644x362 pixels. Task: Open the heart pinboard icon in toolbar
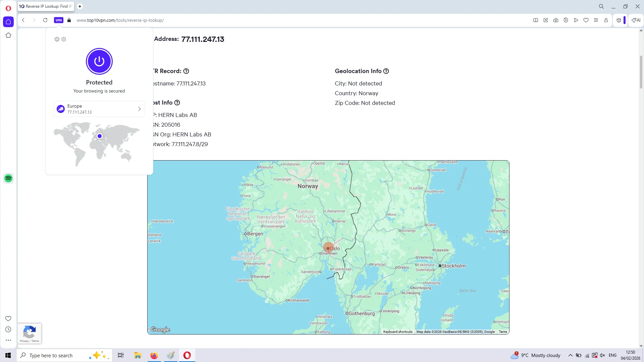(x=586, y=20)
